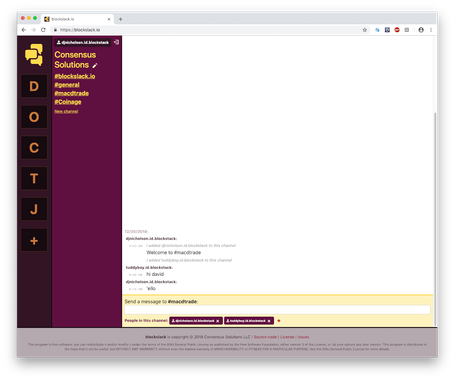Remove tuddyboy.id.blockstack from channel with x
The width and height of the screenshot is (455, 380).
coord(269,321)
